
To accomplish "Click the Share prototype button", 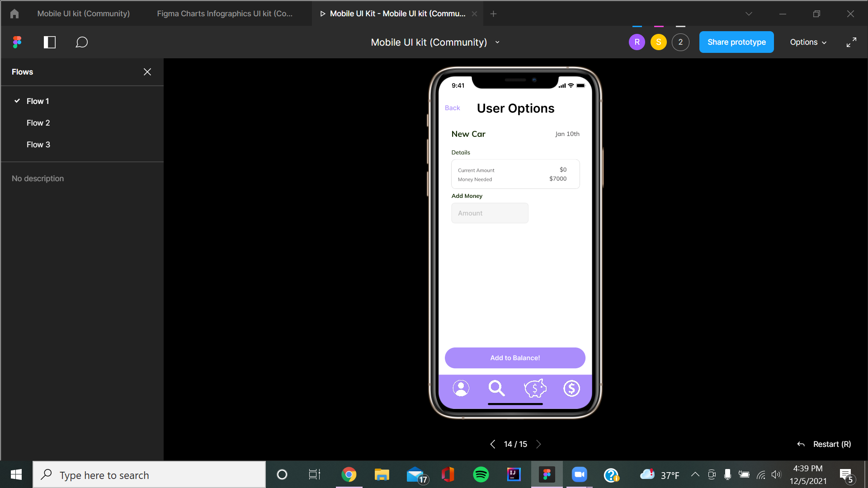I will pyautogui.click(x=736, y=42).
